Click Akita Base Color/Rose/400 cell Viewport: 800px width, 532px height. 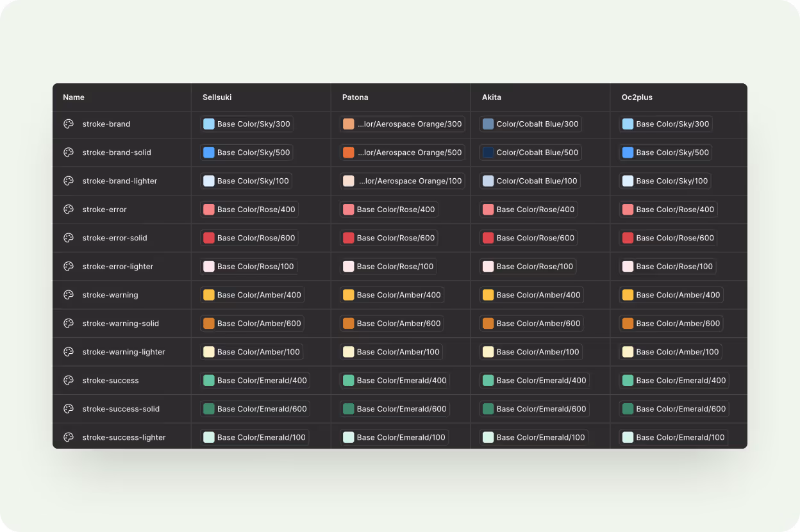[x=528, y=210]
